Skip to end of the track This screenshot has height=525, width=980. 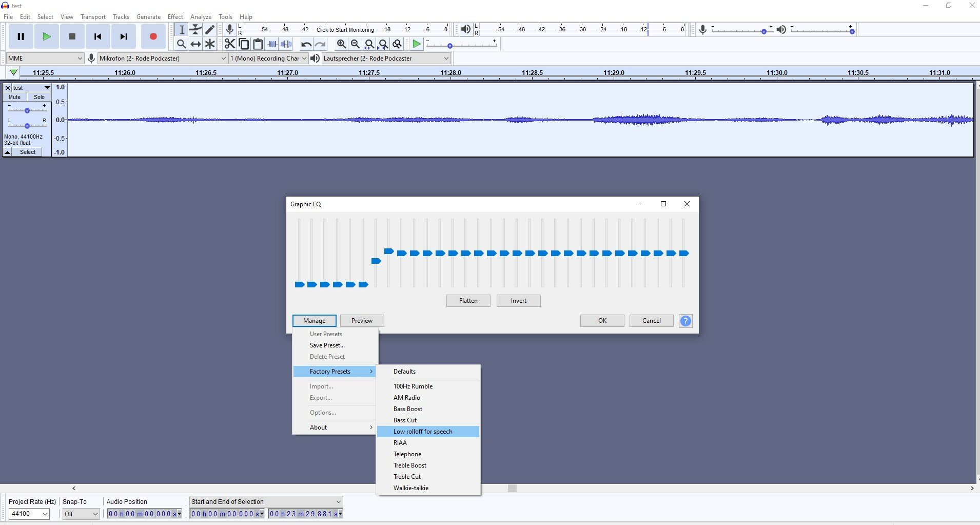[x=124, y=36]
